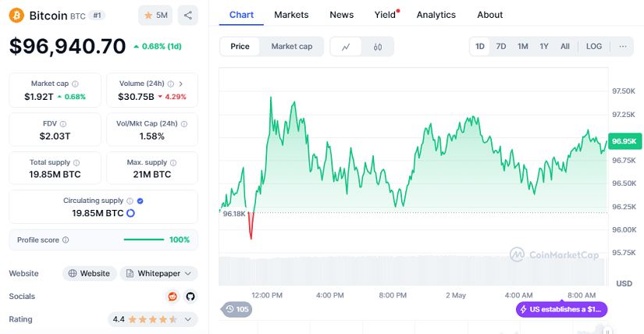Add Bitcoin to watchlist via star button

coord(155,15)
